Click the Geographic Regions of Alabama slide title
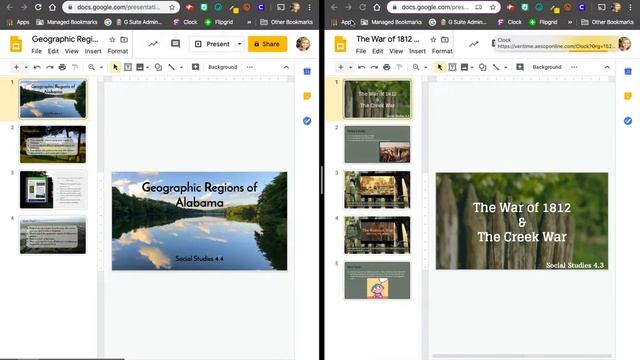640x360 pixels. tap(200, 195)
